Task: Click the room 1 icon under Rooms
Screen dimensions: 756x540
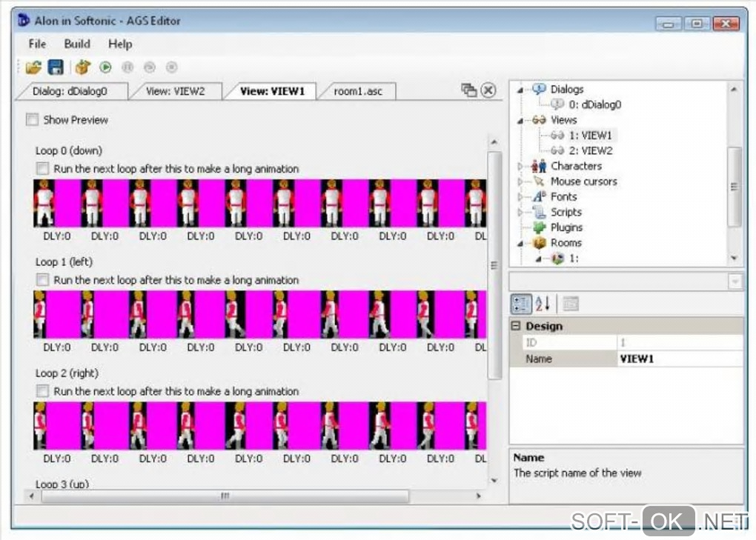Action: click(x=558, y=259)
